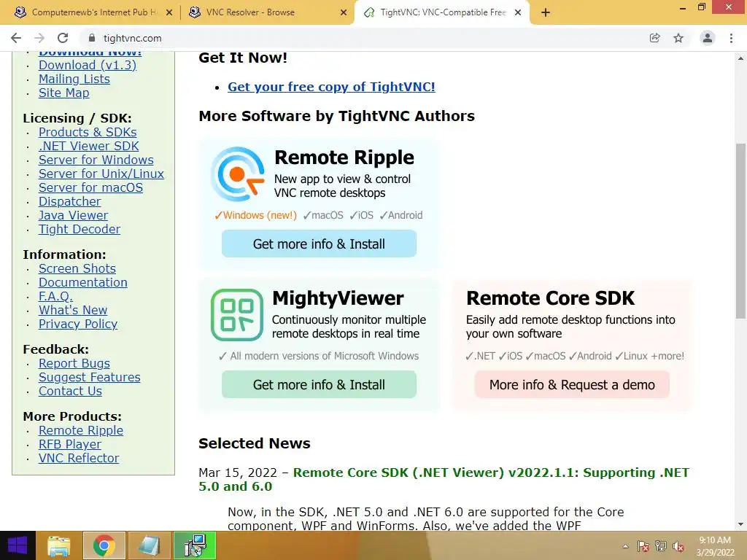Open the Documentation link
The height and width of the screenshot is (560, 747).
point(83,282)
